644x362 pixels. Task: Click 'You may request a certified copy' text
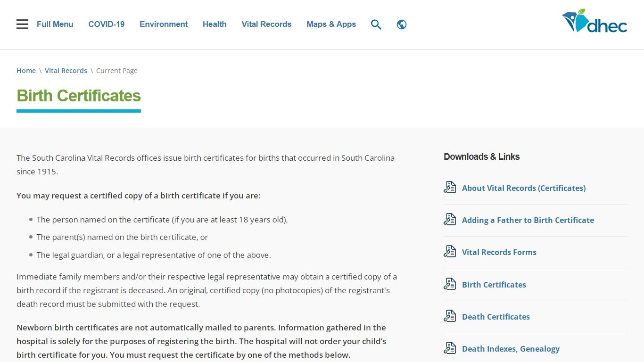coord(139,196)
